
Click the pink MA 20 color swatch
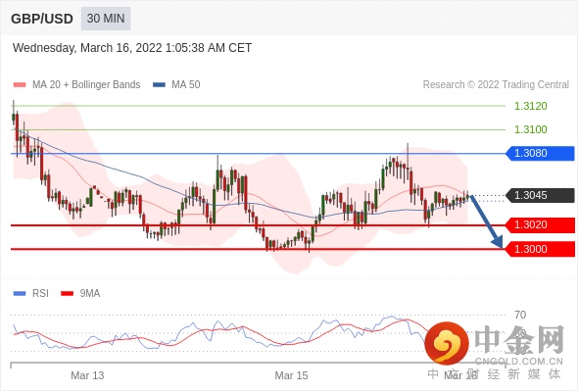(20, 85)
